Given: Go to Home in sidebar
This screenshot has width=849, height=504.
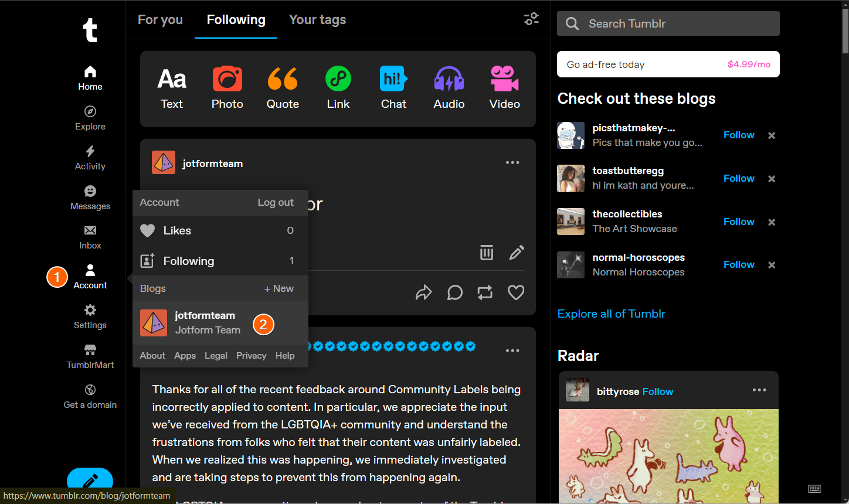Looking at the screenshot, I should 90,79.
